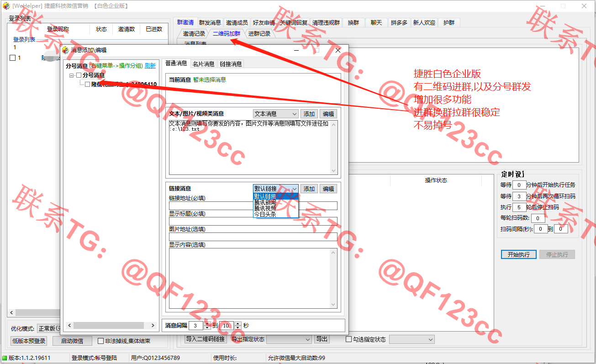Click the 图片地址(选填) input field
Viewport: 596px width, 364px height.
click(x=253, y=237)
